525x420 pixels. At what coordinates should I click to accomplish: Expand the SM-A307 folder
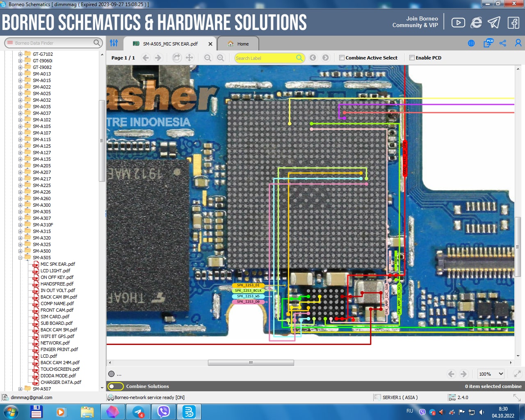20,218
